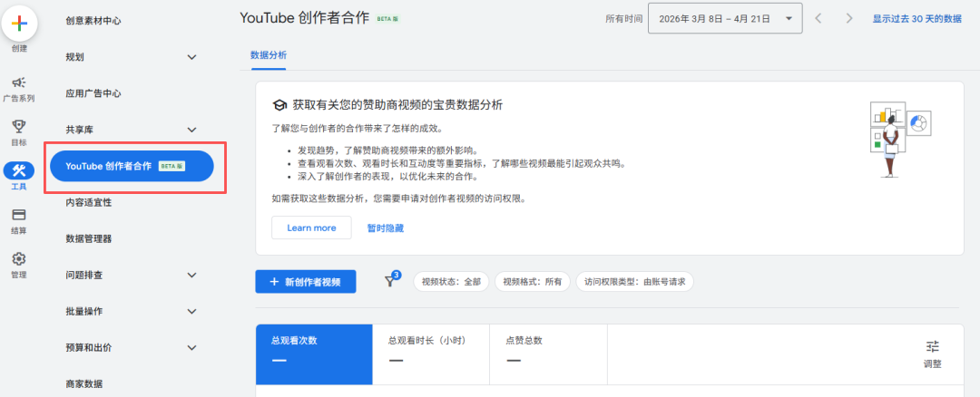Select the Tools wrench icon (工具)

click(x=19, y=170)
